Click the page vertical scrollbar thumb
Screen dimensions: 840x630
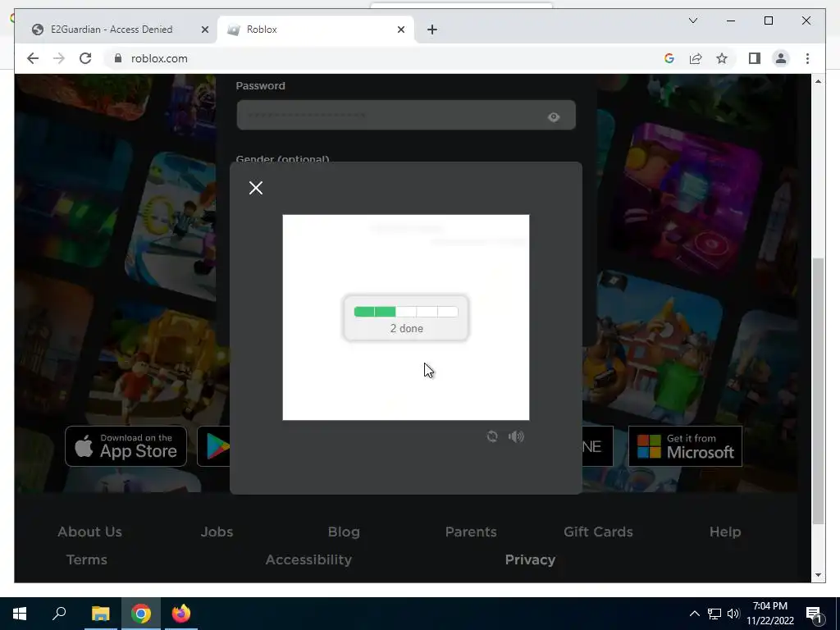(x=818, y=391)
